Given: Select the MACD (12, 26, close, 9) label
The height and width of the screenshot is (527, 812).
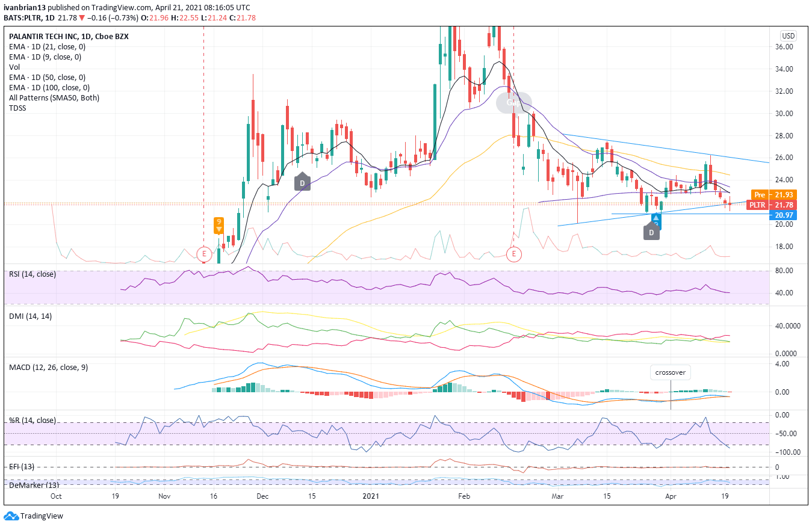Looking at the screenshot, I should click(48, 367).
